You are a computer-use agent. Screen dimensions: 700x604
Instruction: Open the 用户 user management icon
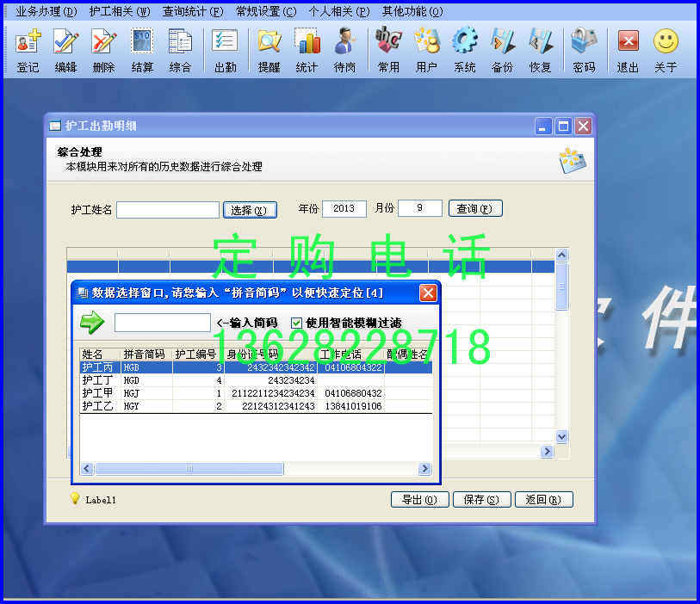(426, 50)
